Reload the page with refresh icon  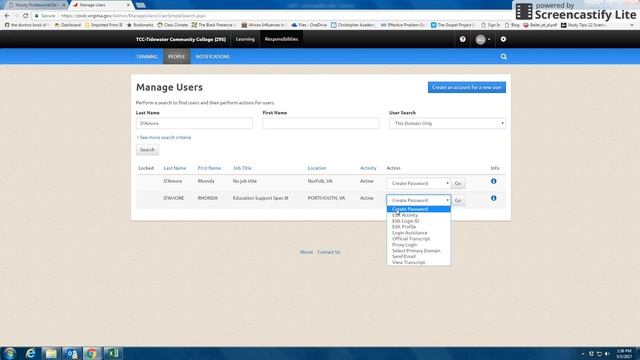click(25, 16)
